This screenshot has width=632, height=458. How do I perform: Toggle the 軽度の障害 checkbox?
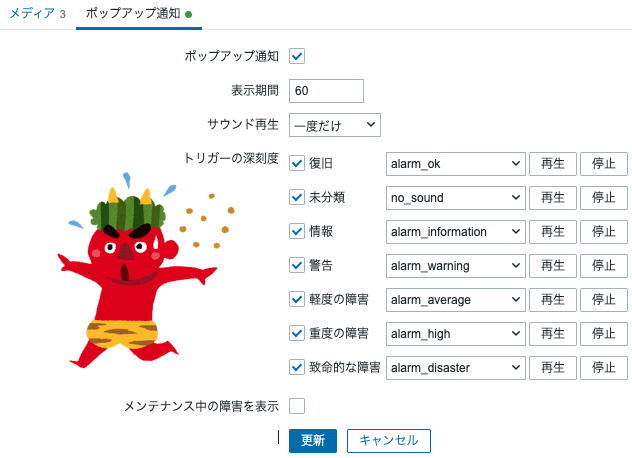[x=297, y=300]
